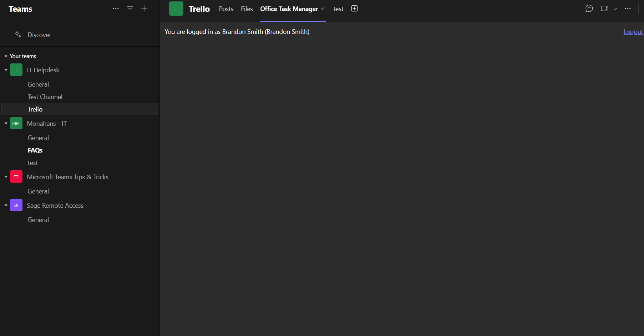Click the Monahans - IT team name

click(47, 124)
